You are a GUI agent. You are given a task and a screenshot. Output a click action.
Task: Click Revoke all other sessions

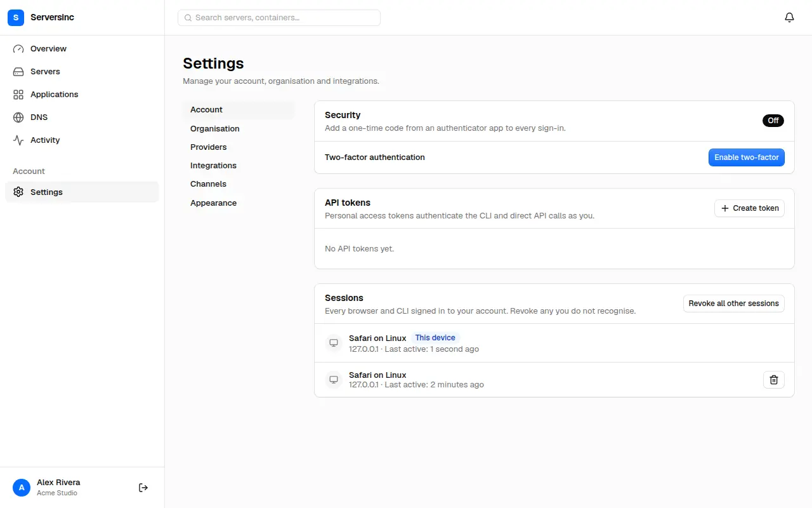[x=734, y=304]
